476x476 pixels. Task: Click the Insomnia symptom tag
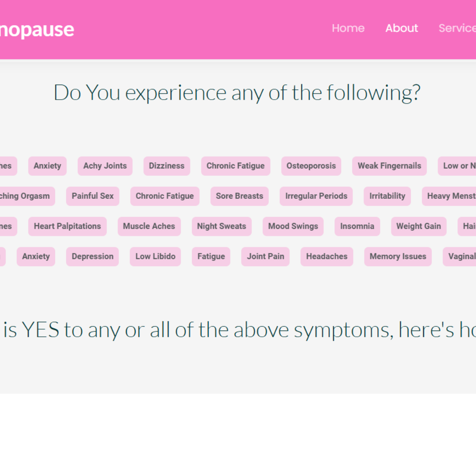click(x=357, y=226)
